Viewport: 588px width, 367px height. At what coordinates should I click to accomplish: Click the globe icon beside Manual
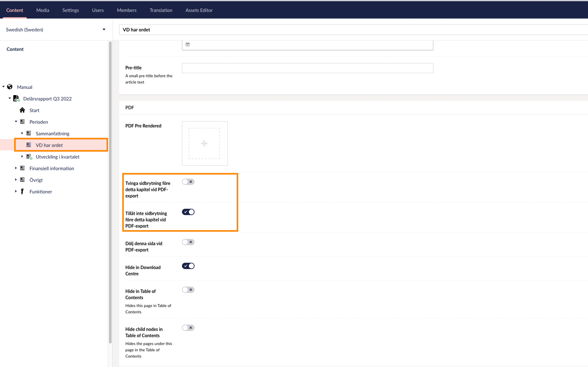coord(10,87)
